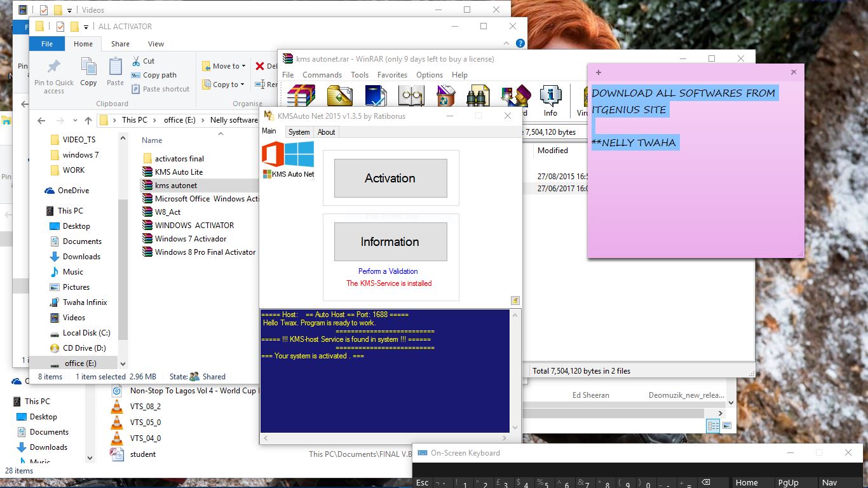The width and height of the screenshot is (868, 488).
Task: Test archived files using the WinRAR checkmark icon
Action: click(x=375, y=95)
